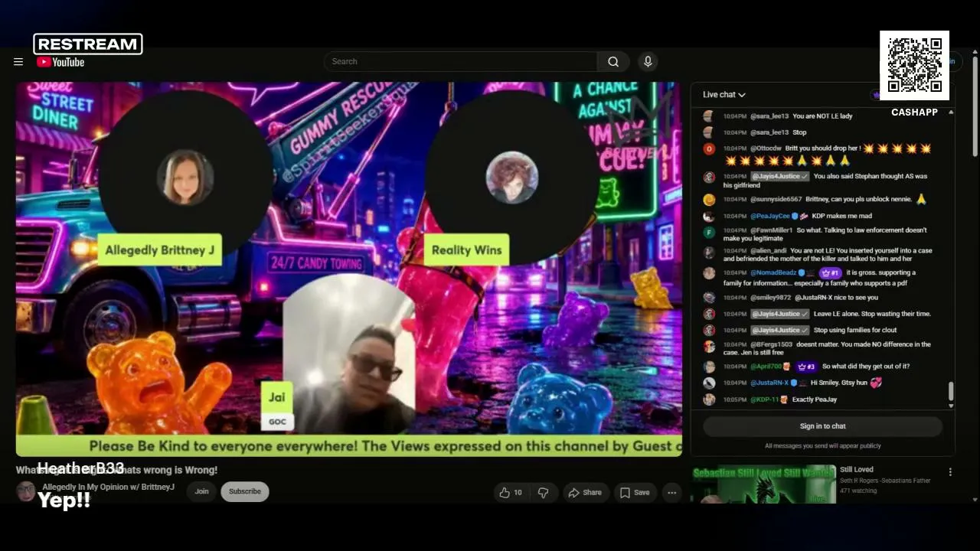Save the video to a playlist
The height and width of the screenshot is (551, 980).
pos(634,492)
